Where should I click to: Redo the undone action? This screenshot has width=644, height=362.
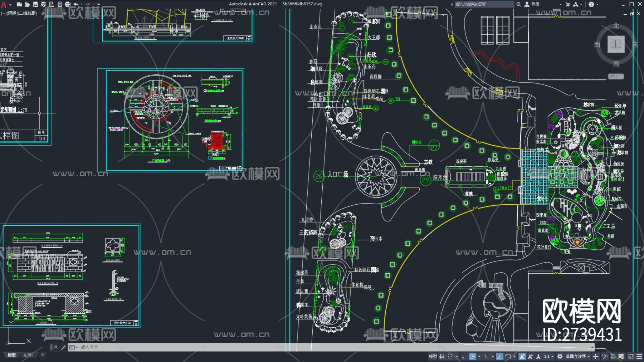pos(88,4)
